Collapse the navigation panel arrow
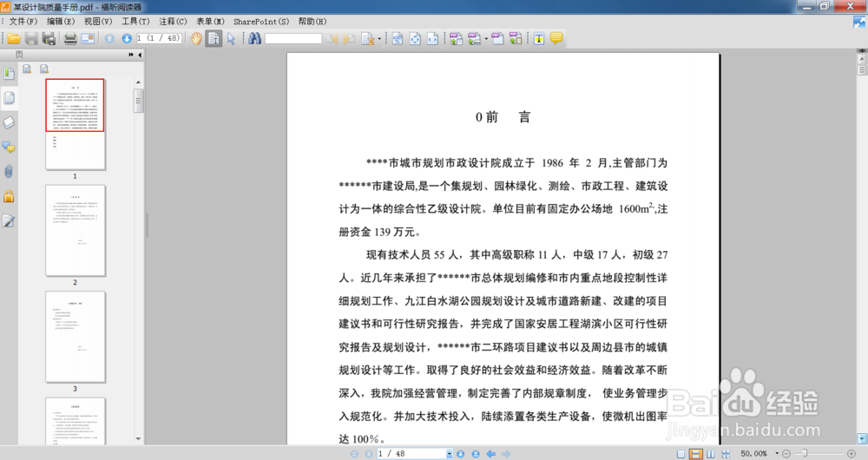Screen dimensions: 868x460 (140, 55)
